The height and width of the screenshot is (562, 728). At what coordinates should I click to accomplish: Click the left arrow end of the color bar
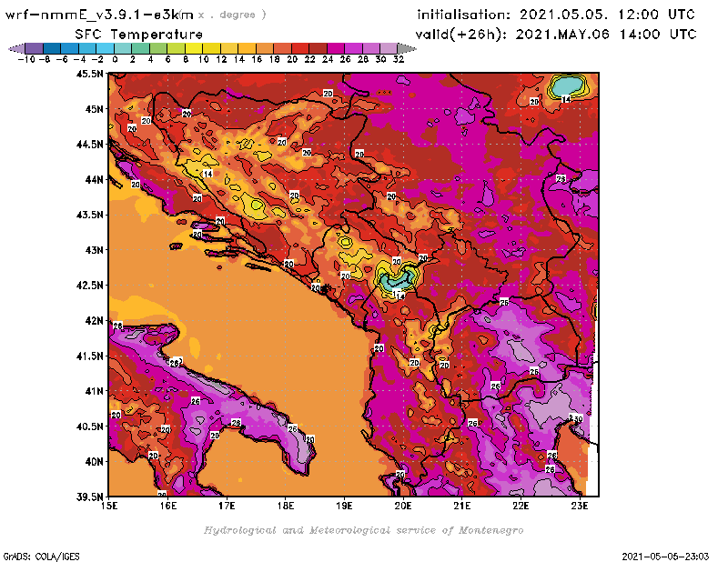click(16, 48)
